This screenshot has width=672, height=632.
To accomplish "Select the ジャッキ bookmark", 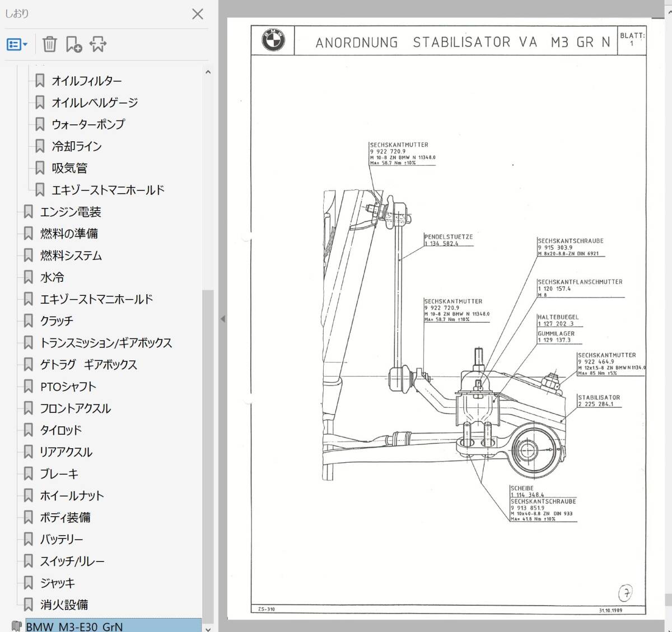I will (x=57, y=583).
